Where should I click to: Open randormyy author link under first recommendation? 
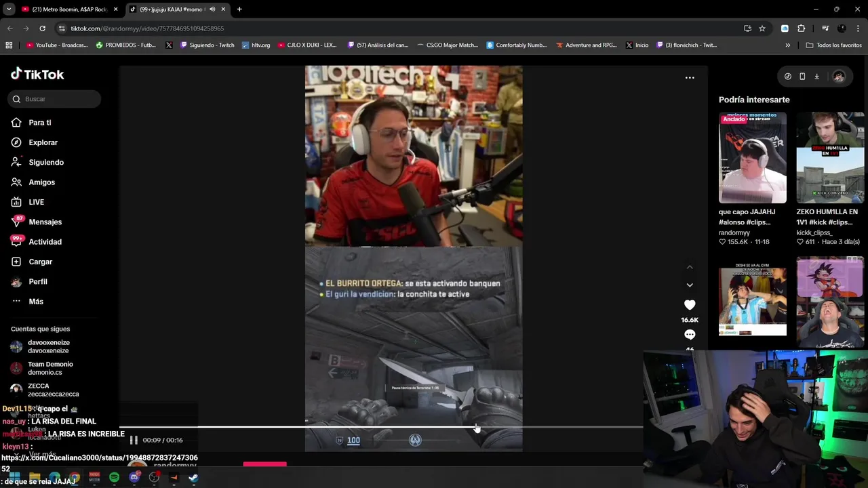tap(734, 232)
